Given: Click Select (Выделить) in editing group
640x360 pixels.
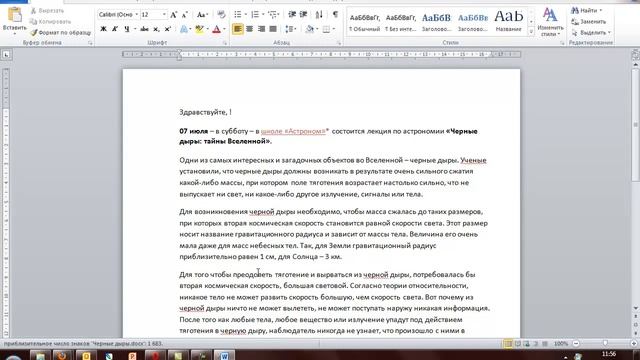Looking at the screenshot, I should click(591, 32).
